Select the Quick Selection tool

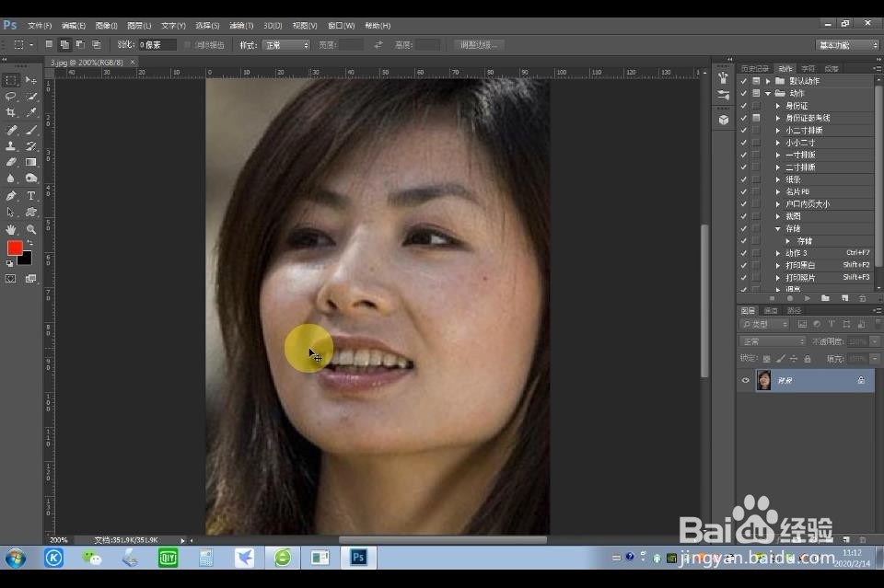pos(31,97)
